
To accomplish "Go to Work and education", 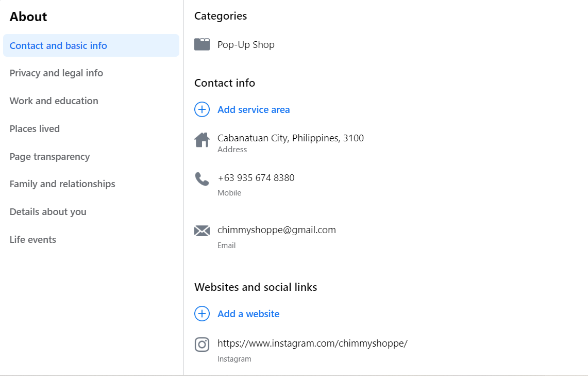I will pyautogui.click(x=54, y=101).
